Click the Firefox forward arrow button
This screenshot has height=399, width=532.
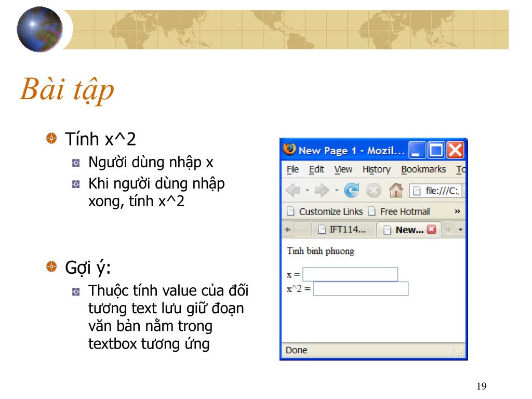tap(322, 190)
